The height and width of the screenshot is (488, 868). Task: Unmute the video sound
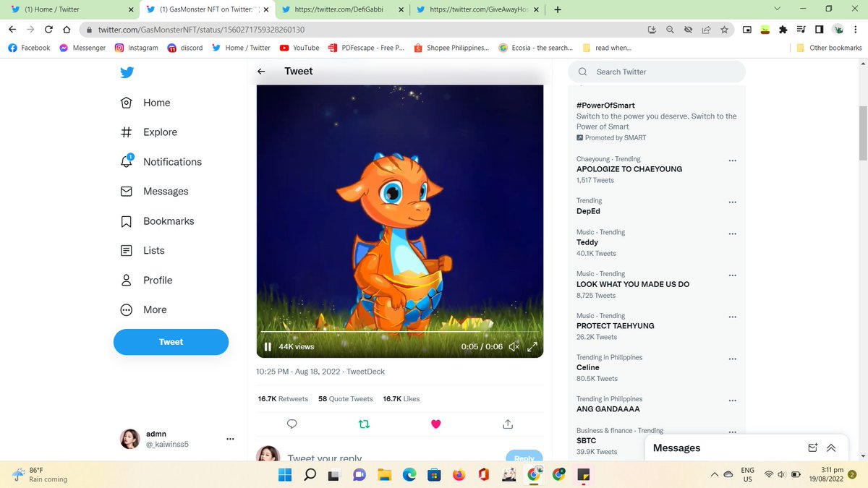pyautogui.click(x=514, y=347)
